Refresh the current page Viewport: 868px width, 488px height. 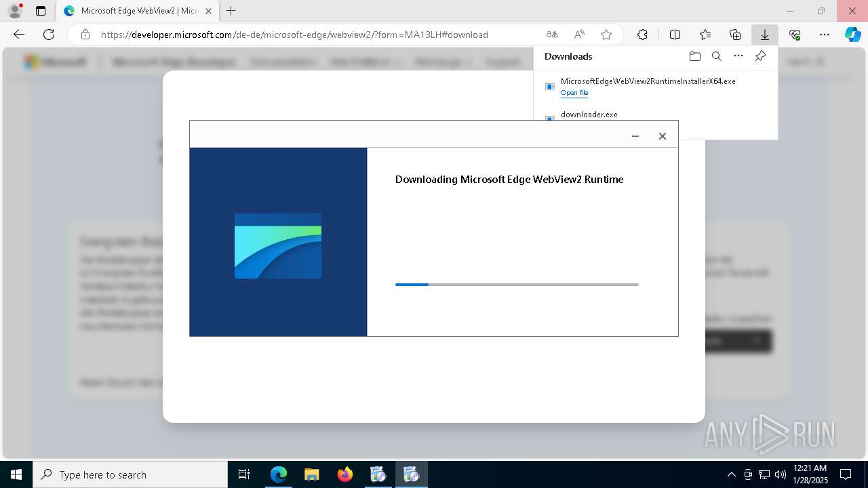click(x=49, y=35)
